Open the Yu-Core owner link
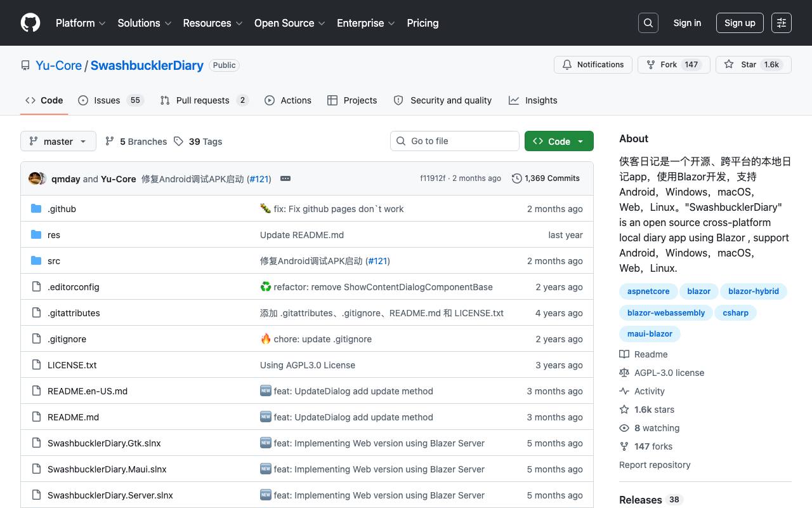Screen dimensions: 812x508 pos(59,65)
